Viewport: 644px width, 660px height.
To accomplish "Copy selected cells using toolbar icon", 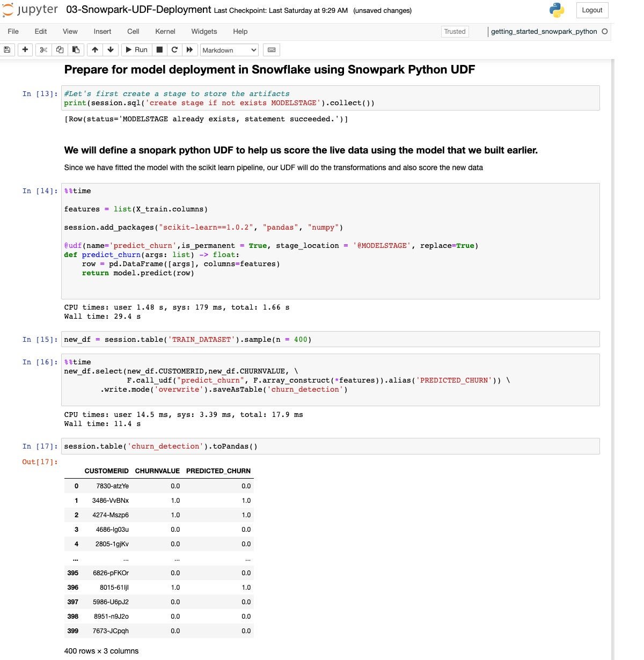I will 60,50.
